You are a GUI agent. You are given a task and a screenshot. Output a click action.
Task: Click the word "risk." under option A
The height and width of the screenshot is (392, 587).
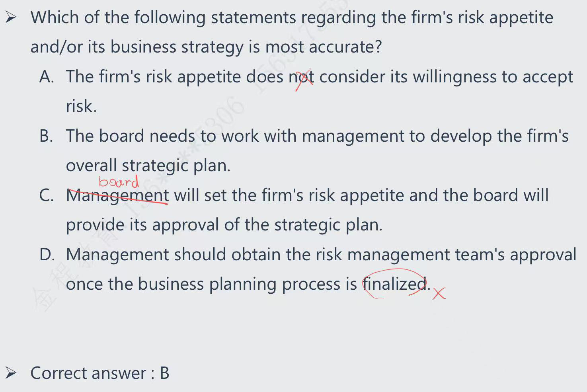coord(82,106)
